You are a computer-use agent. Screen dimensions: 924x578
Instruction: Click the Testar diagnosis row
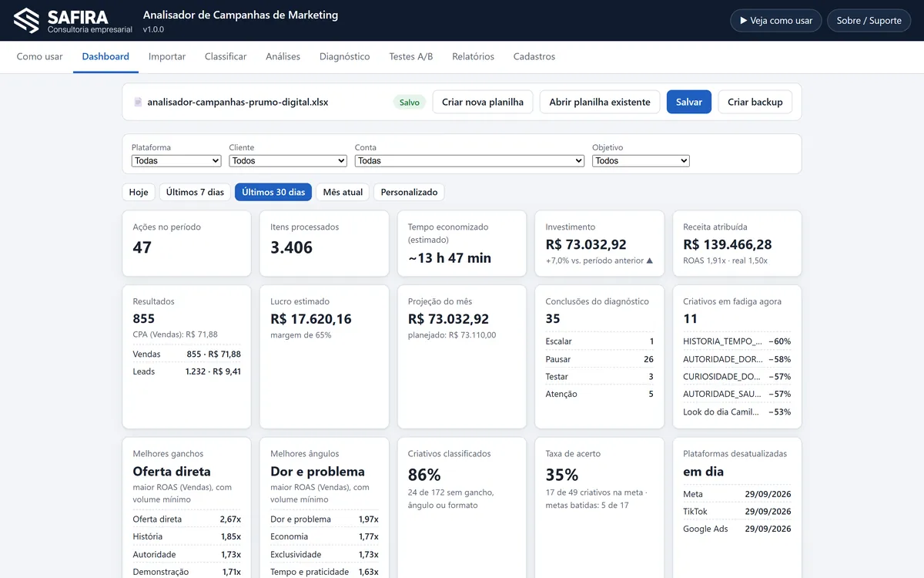click(x=600, y=377)
